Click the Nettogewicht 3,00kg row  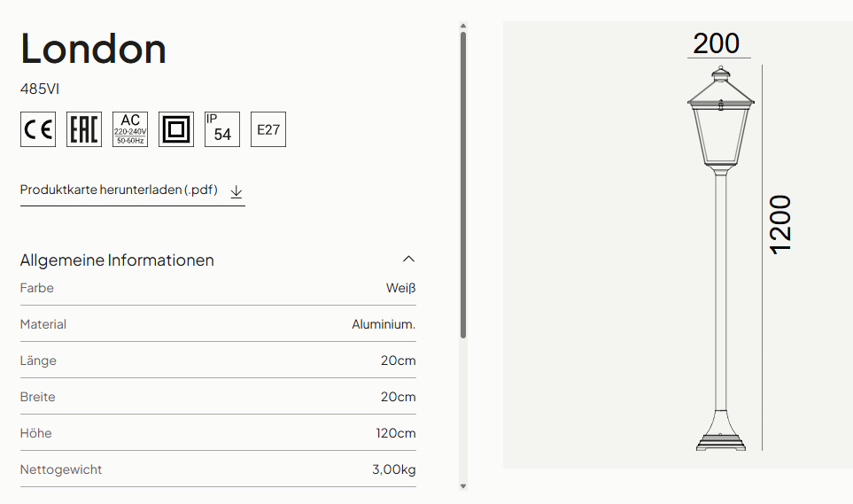tap(218, 469)
